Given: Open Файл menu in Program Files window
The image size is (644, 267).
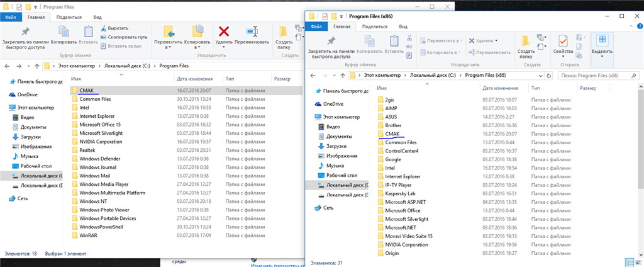Looking at the screenshot, I should 11,17.
